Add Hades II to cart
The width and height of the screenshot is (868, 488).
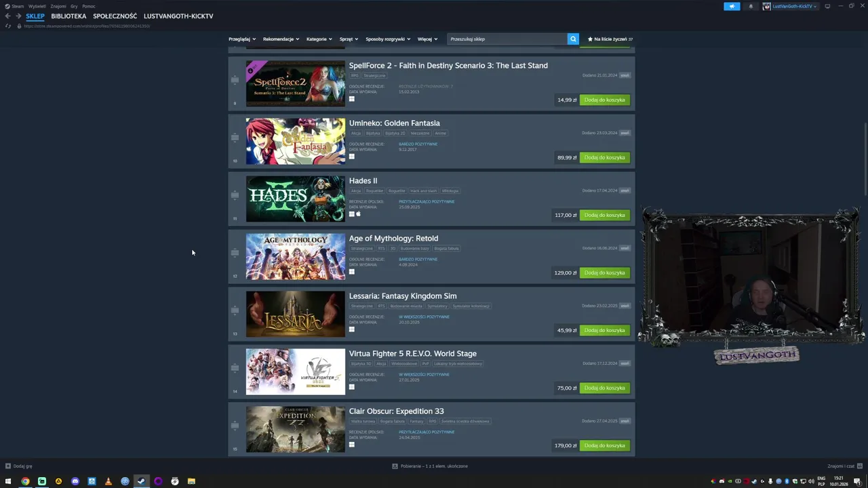click(604, 215)
